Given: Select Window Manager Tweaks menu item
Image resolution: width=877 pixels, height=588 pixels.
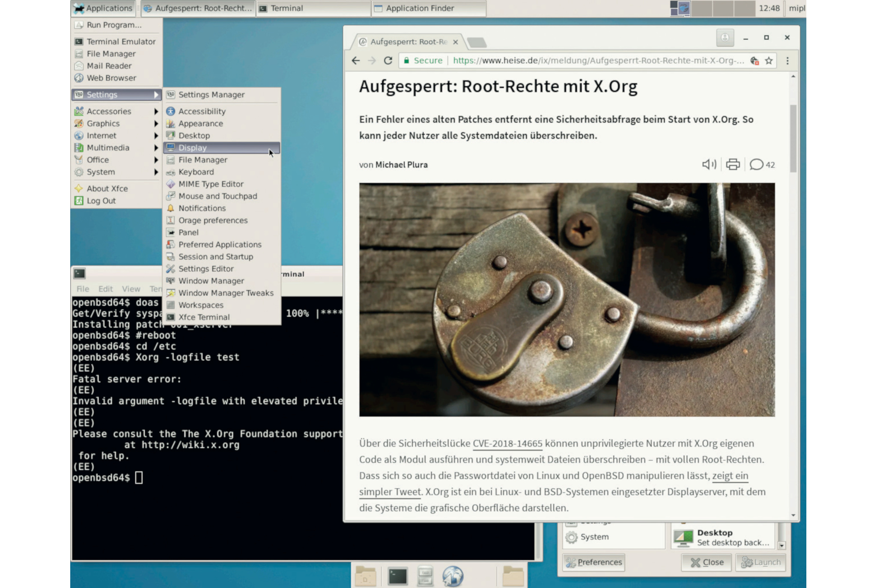Looking at the screenshot, I should (x=225, y=293).
